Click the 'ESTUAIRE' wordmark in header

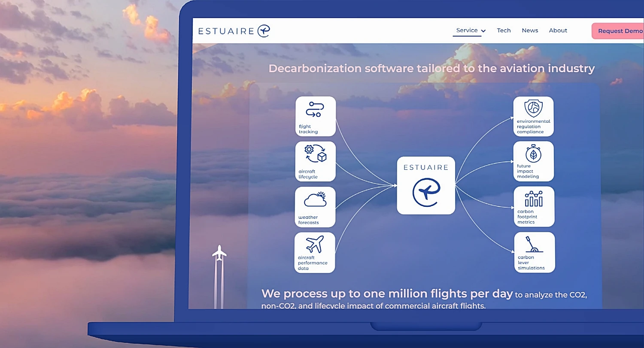(x=226, y=31)
